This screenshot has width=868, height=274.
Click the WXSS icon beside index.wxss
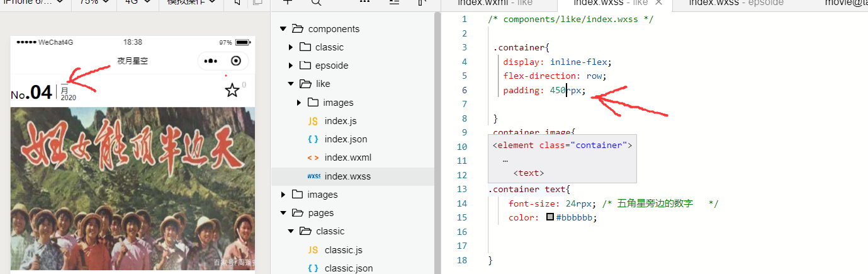pyautogui.click(x=313, y=176)
